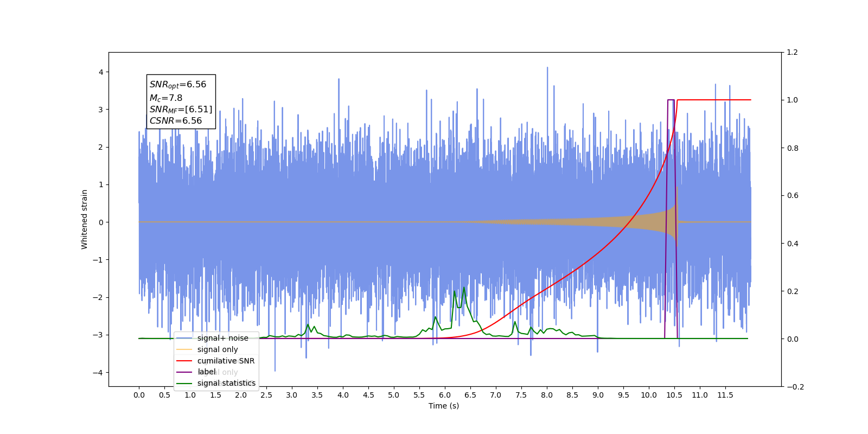The width and height of the screenshot is (868, 434).
Task: Click the −4 tick on left axis
Action: [x=98, y=373]
